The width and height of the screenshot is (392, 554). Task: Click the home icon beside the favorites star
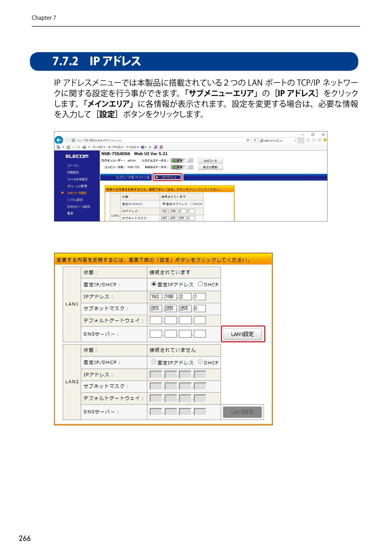[x=308, y=140]
